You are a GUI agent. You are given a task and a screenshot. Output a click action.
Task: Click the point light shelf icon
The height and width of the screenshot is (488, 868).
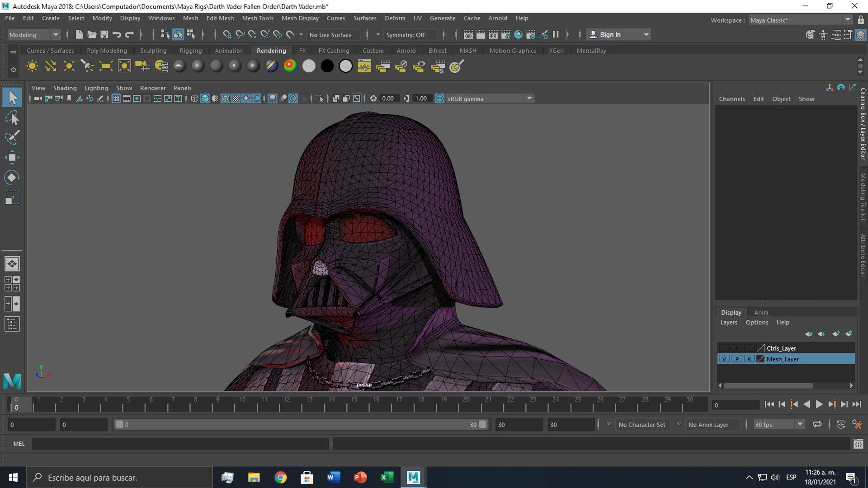tap(69, 66)
